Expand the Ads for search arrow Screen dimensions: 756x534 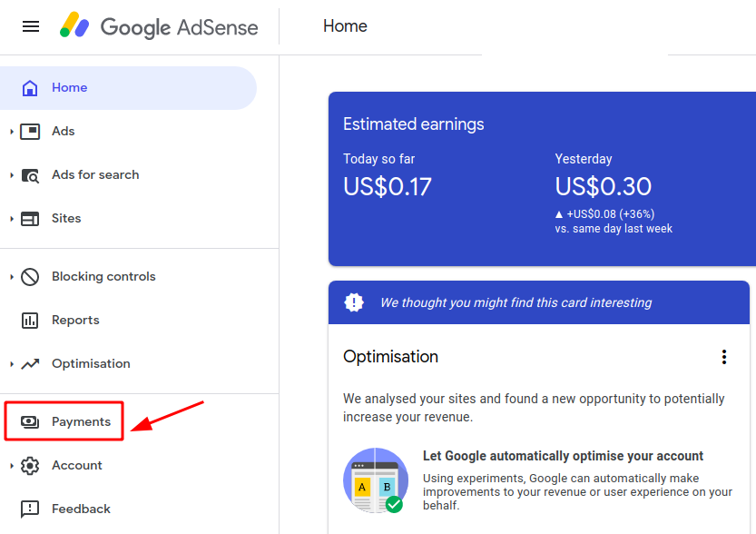point(12,175)
